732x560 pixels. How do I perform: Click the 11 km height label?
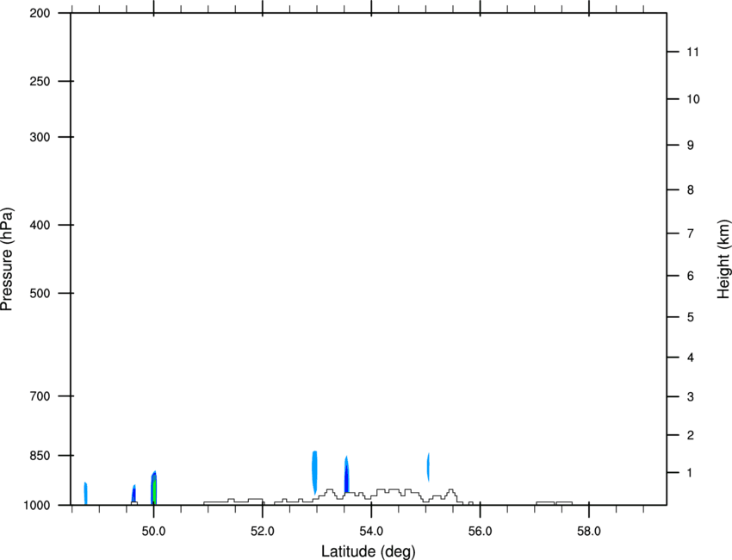[692, 52]
